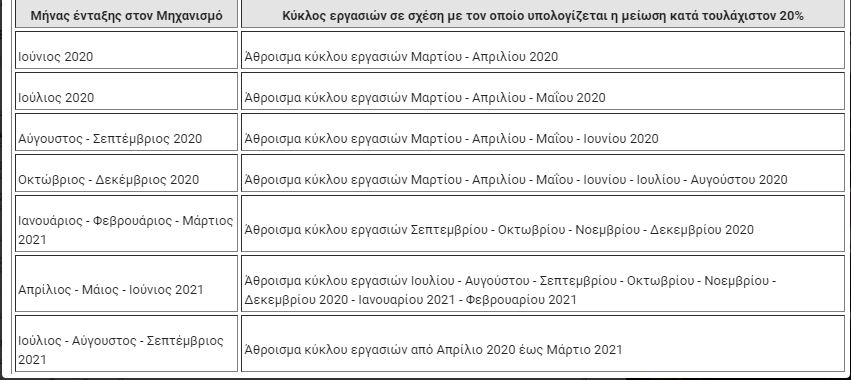Click 'Ιουλίου - Αυγούστου 2020' text in fourth row

(712, 180)
